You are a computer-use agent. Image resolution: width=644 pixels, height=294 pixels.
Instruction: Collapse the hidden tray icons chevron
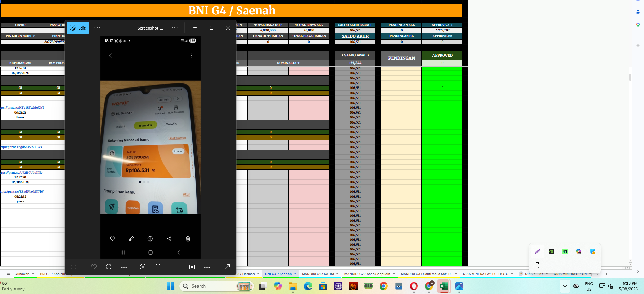pyautogui.click(x=565, y=286)
